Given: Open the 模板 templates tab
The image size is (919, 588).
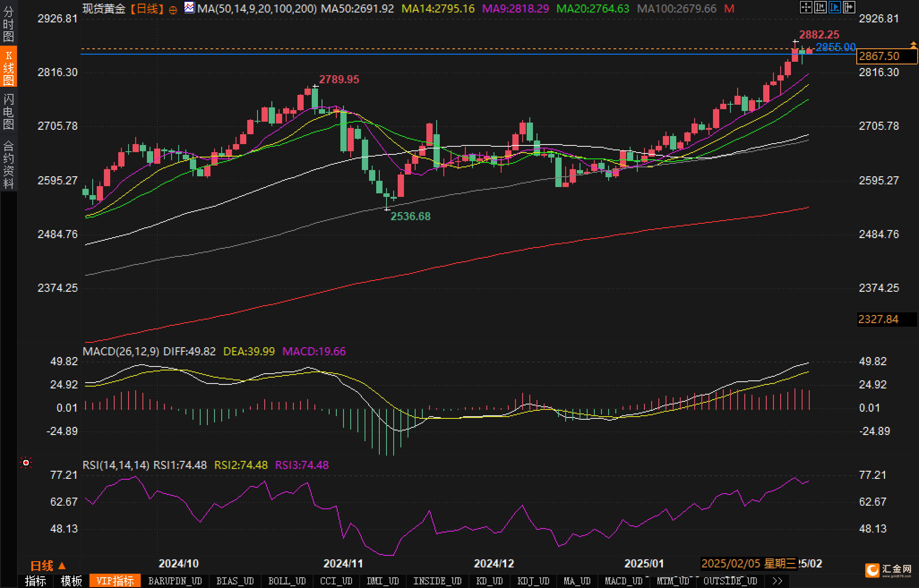Looking at the screenshot, I should click(x=72, y=581).
